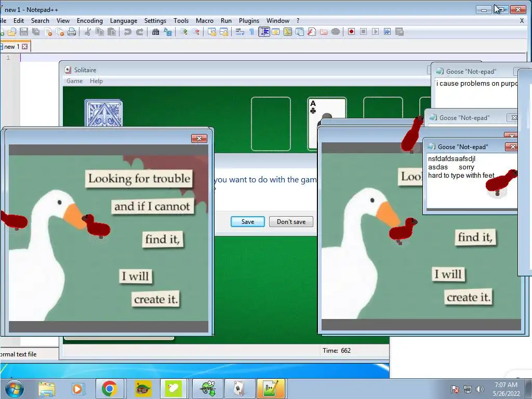
Task: Open the Search menu in Notepad++
Action: 40,21
